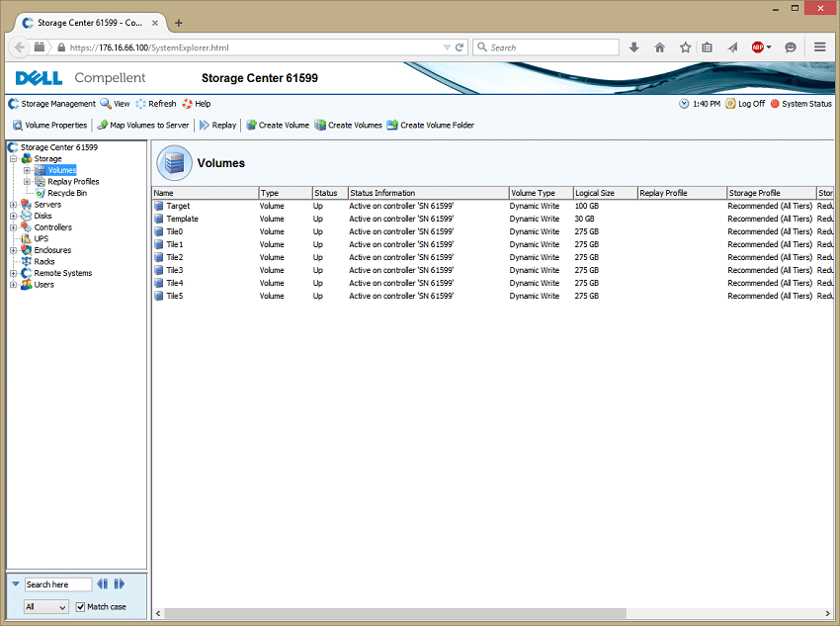Collapse the Storage tree node
Image resolution: width=840 pixels, height=626 pixels.
pos(14,158)
